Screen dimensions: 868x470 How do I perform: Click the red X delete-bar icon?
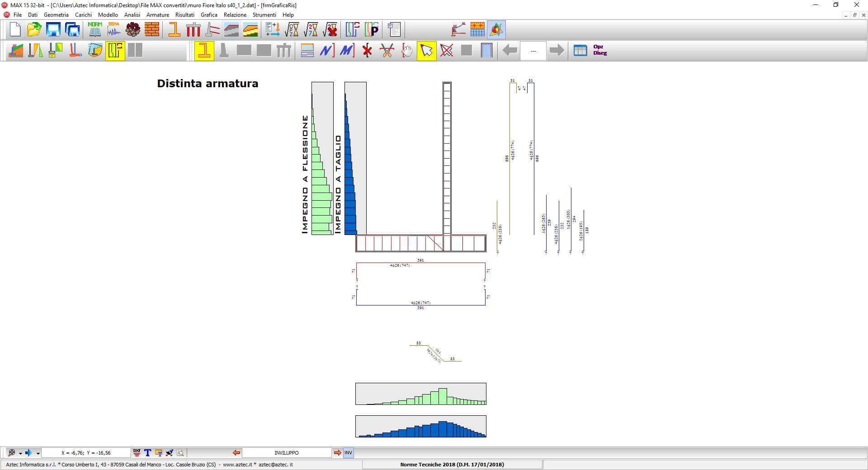367,51
